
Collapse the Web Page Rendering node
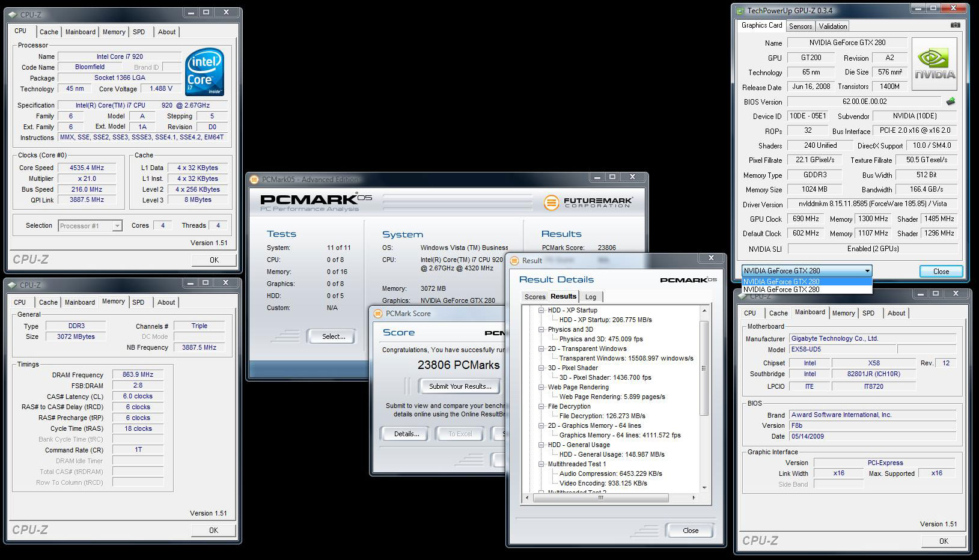coord(541,387)
